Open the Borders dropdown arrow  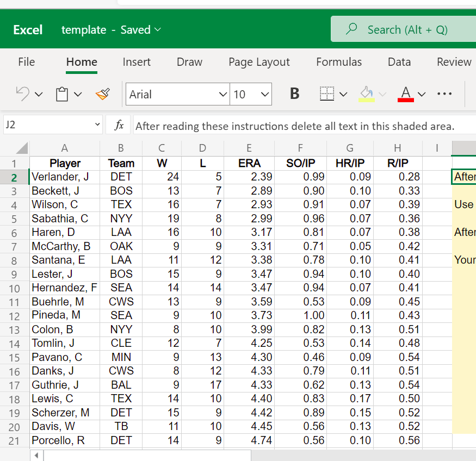(343, 95)
